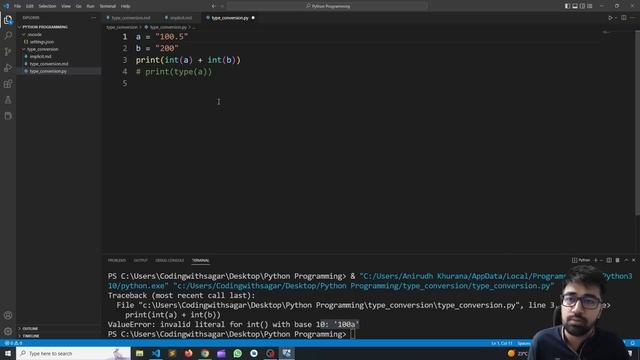Click the Python terminal profile label
The image size is (640, 360).
[x=581, y=260]
